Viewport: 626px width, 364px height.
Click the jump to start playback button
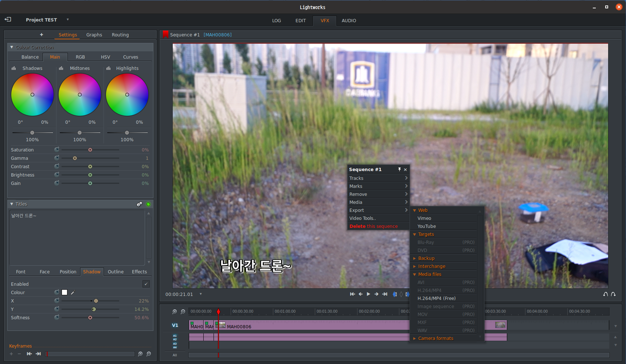(x=352, y=294)
